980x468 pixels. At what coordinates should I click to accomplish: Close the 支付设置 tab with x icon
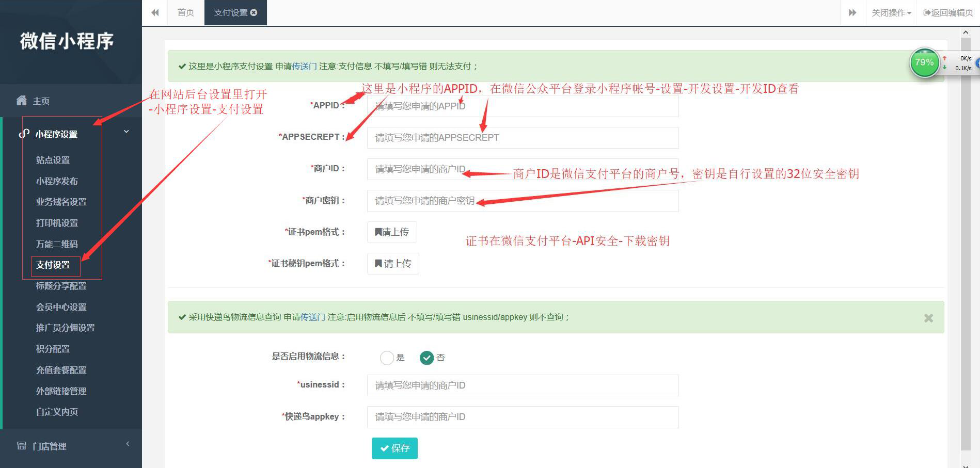click(x=254, y=12)
